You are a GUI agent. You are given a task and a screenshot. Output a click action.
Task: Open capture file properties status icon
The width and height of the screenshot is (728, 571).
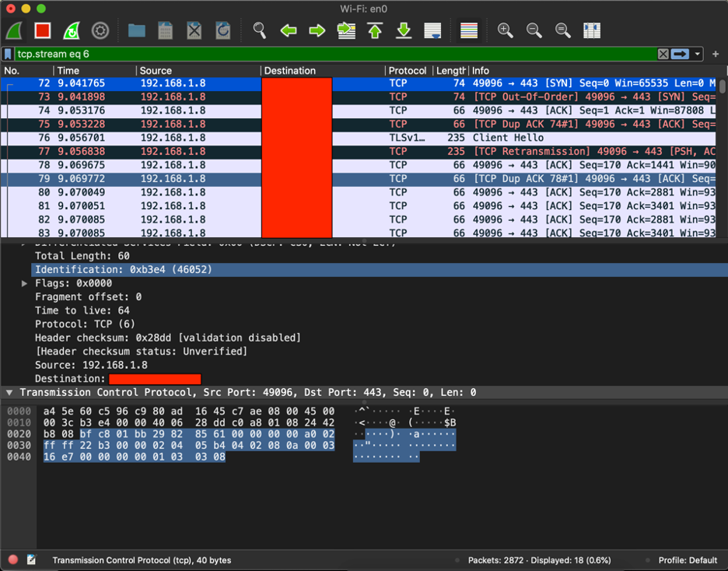tap(31, 560)
